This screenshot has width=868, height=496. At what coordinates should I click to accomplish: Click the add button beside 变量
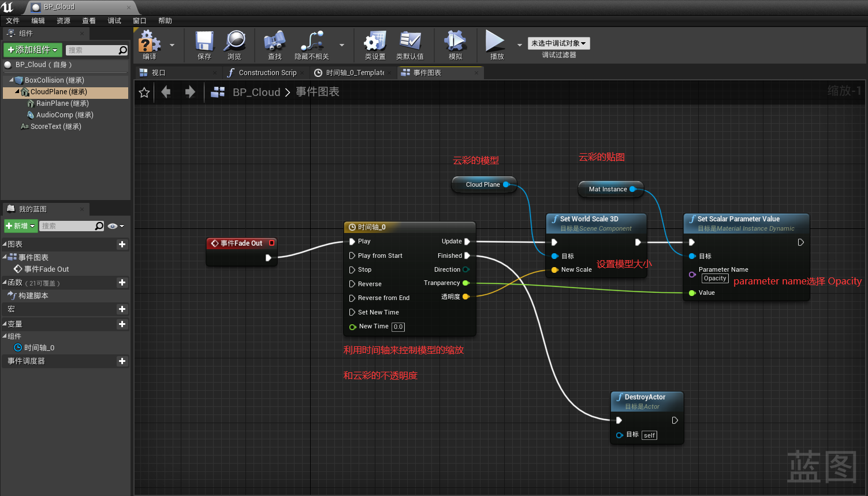click(122, 324)
